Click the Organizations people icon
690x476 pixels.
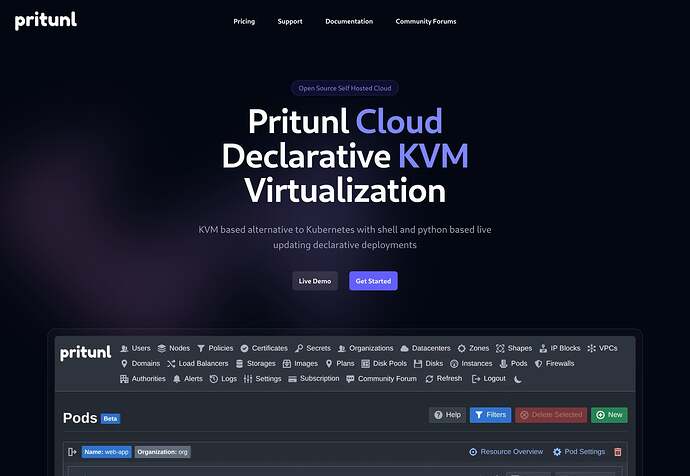coord(341,348)
